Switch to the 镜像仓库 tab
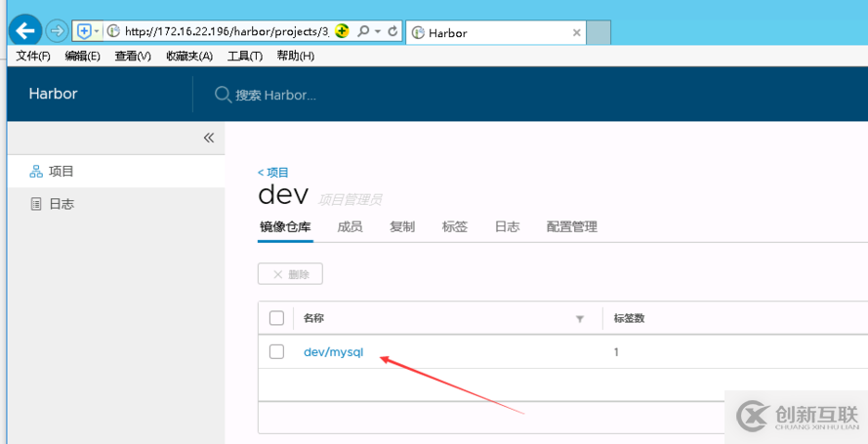Viewport: 868px width, 444px height. tap(285, 227)
